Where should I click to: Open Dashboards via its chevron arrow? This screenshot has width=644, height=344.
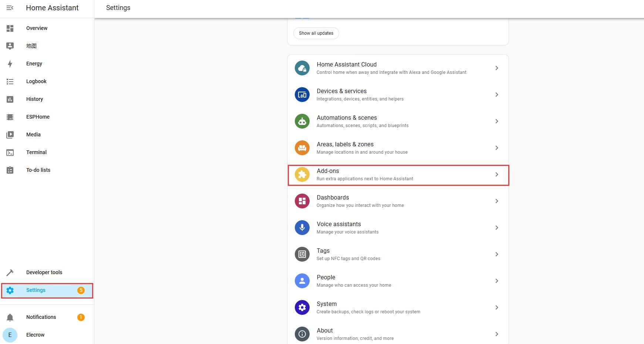pyautogui.click(x=497, y=201)
